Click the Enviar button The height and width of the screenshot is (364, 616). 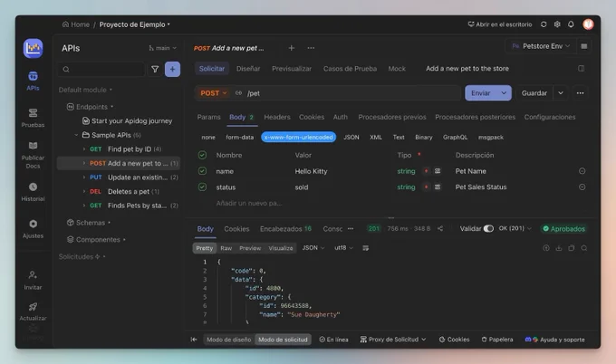click(481, 93)
